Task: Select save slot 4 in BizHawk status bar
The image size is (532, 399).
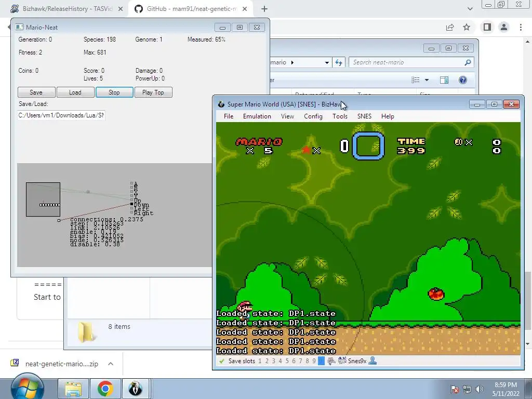Action: [x=280, y=361]
